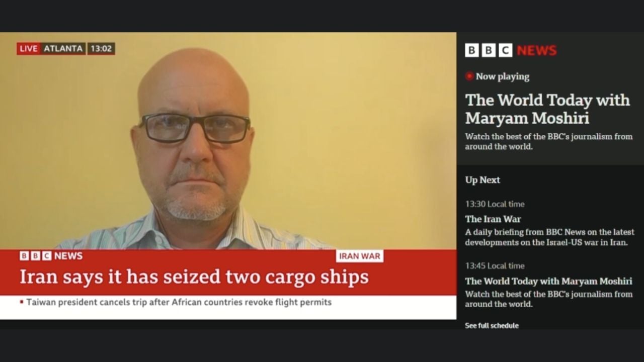Click the Now playing label text
The height and width of the screenshot is (362, 644).
[x=503, y=76]
